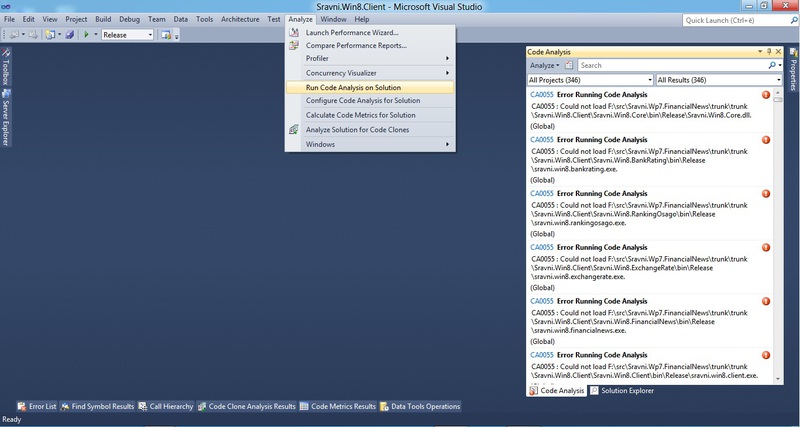Click into the Code Analysis Search box
The width and height of the screenshot is (800, 427).
coord(672,65)
